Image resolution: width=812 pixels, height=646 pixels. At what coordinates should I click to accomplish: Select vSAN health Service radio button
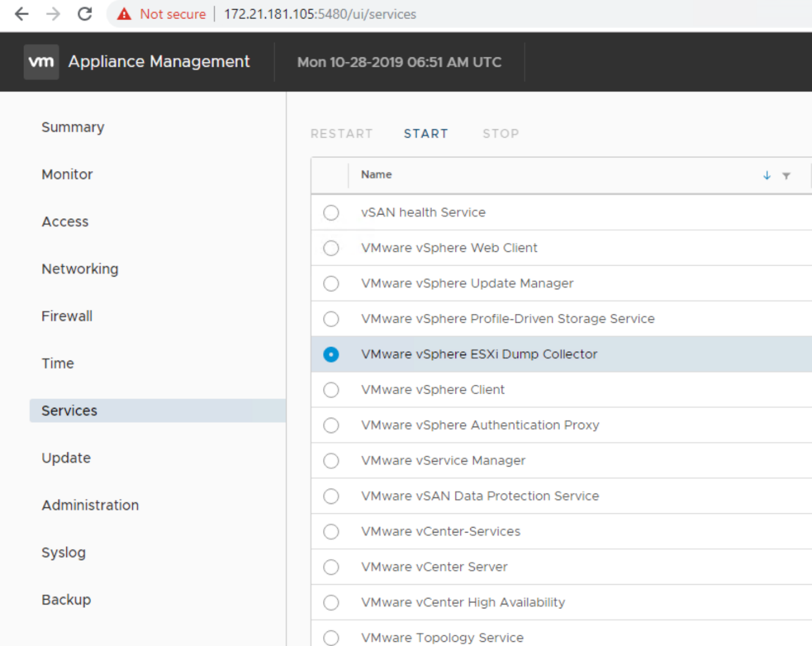[x=331, y=213]
